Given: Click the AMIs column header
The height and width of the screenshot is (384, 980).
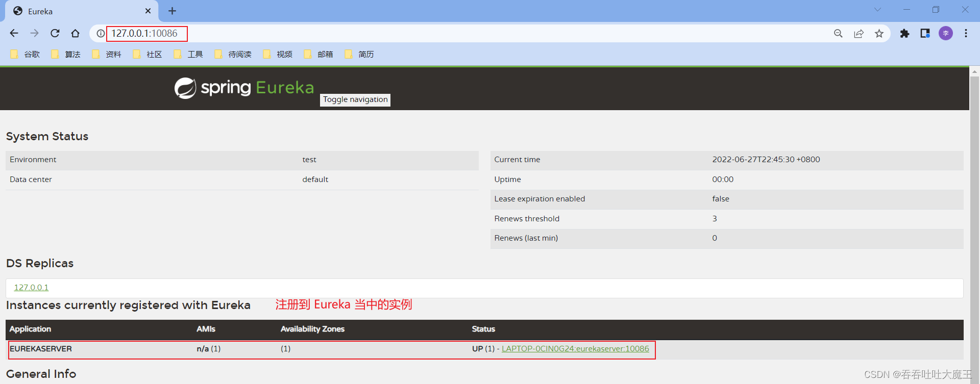Looking at the screenshot, I should [x=206, y=329].
